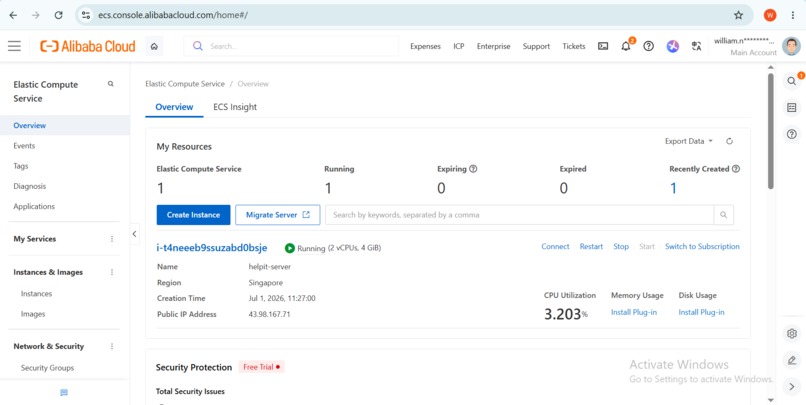
Task: Open right-side search tool icon
Action: click(792, 81)
